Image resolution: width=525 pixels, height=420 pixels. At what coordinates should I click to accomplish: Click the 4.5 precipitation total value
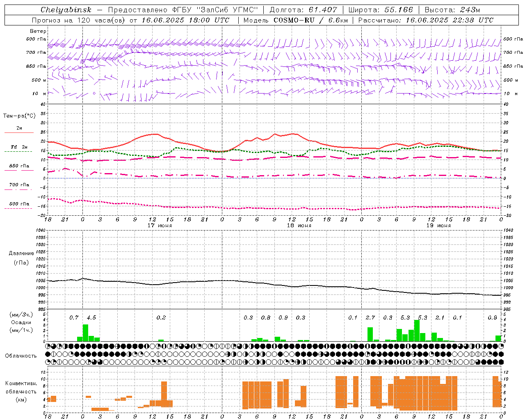coord(91,317)
